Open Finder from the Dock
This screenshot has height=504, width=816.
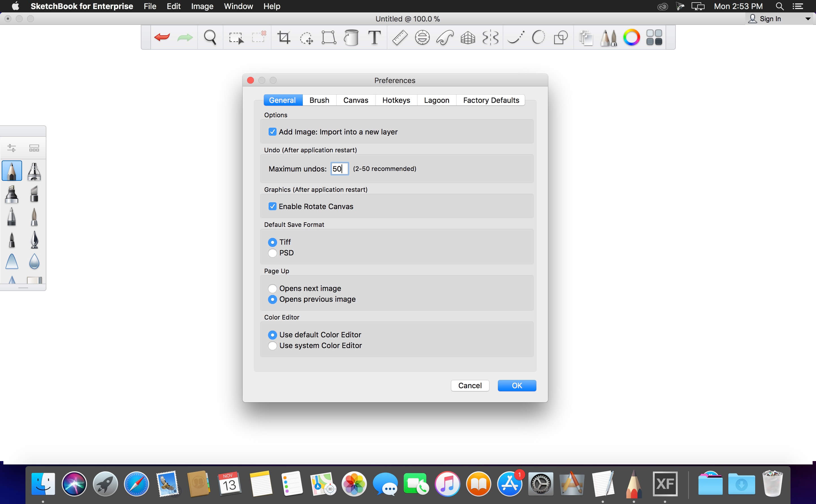(x=43, y=484)
